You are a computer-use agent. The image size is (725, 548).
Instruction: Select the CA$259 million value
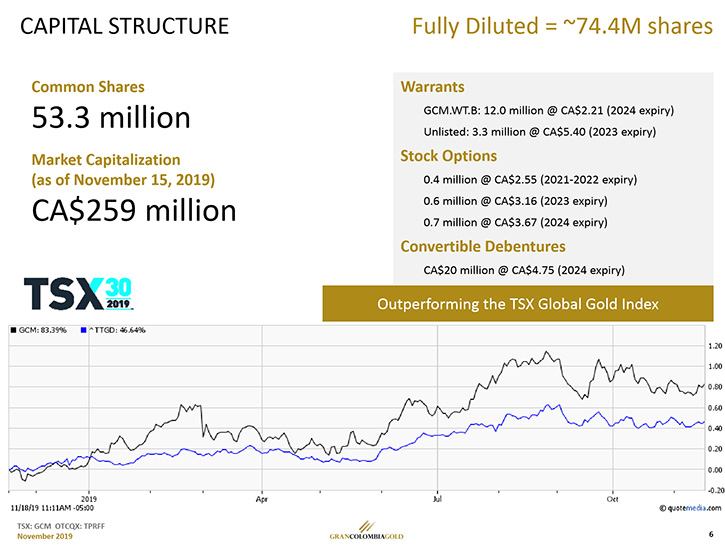(134, 211)
